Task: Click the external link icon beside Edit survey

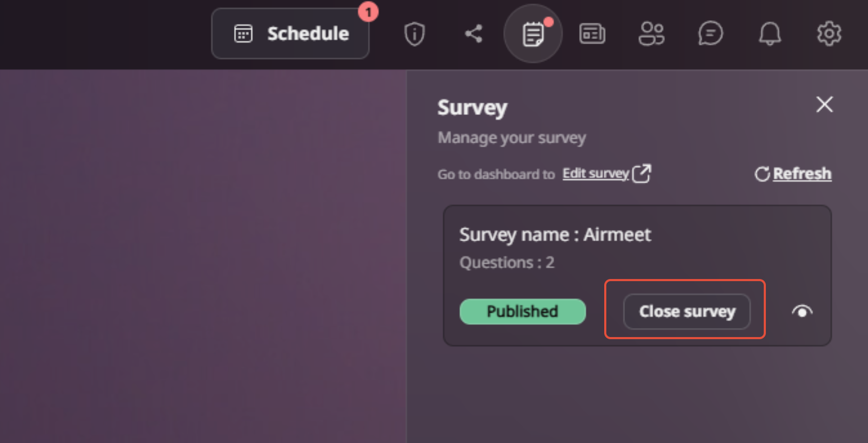Action: [642, 174]
